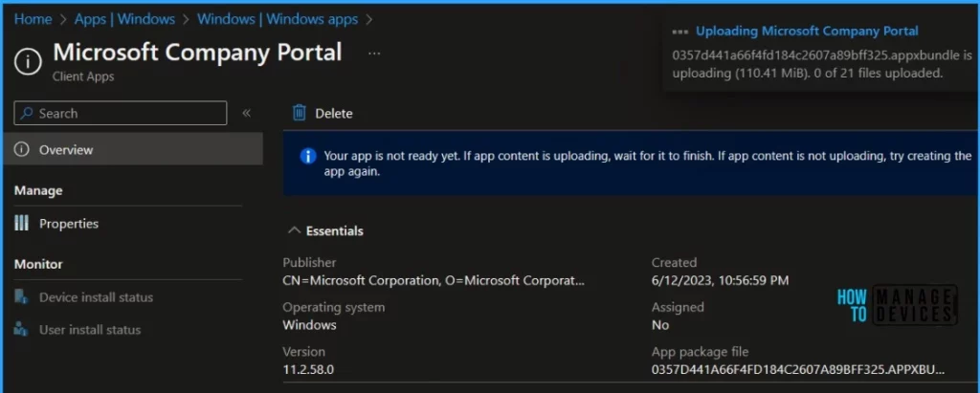
Task: Click the 'Your app is not ready yet' banner text
Action: click(648, 164)
